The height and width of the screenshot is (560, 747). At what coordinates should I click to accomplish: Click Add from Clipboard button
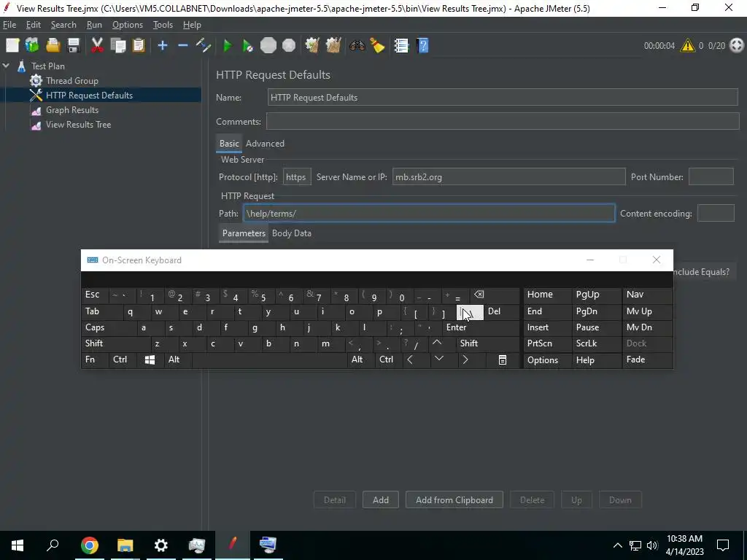pyautogui.click(x=454, y=500)
